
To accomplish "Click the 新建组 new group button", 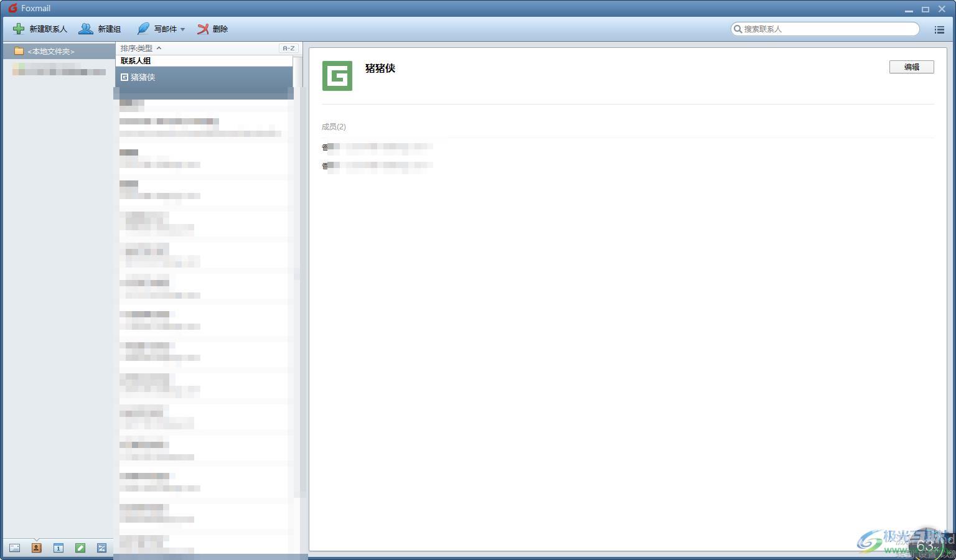I will point(100,29).
